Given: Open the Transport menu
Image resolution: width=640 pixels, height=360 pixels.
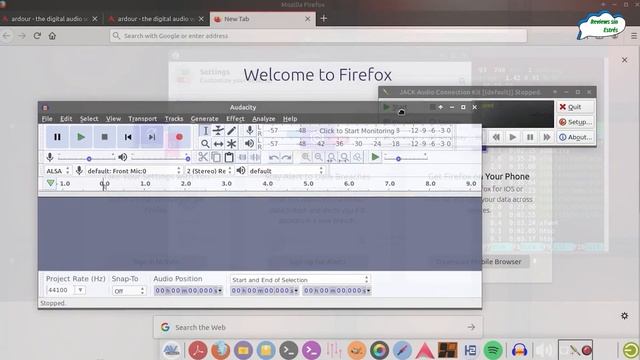Looking at the screenshot, I should (x=142, y=119).
